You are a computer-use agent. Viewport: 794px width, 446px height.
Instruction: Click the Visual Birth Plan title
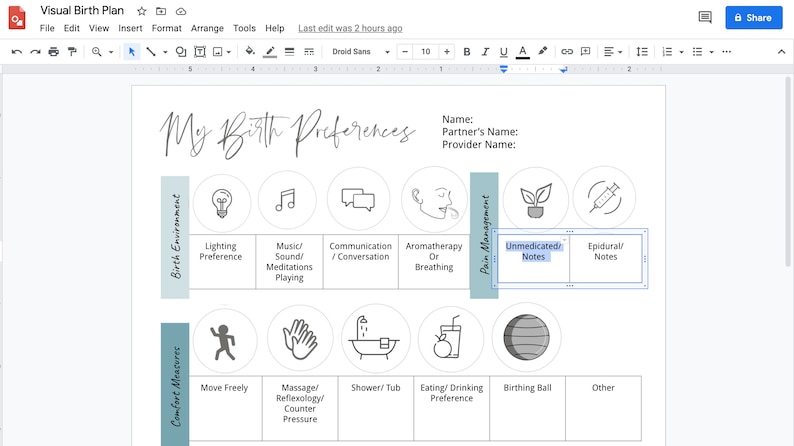pyautogui.click(x=82, y=11)
